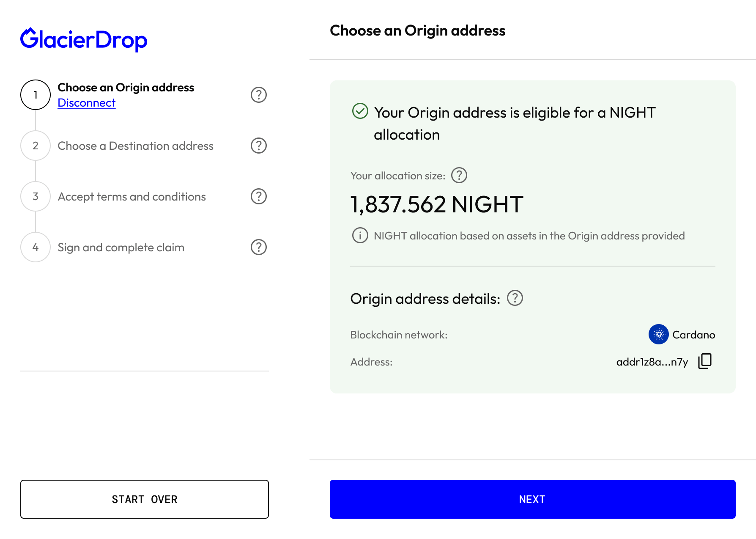Select step 3 Accept terms and conditions
Viewport: 756px width, 539px height.
tap(36, 196)
